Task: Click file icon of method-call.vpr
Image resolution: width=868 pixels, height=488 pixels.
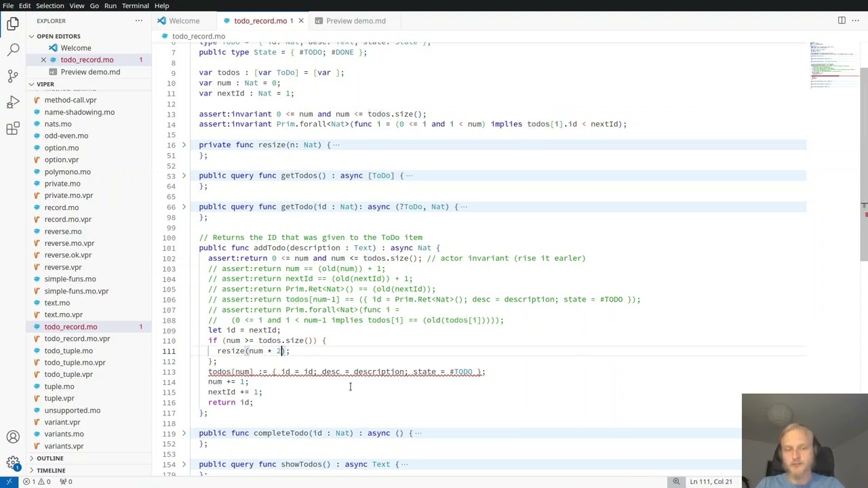Action: pos(37,100)
